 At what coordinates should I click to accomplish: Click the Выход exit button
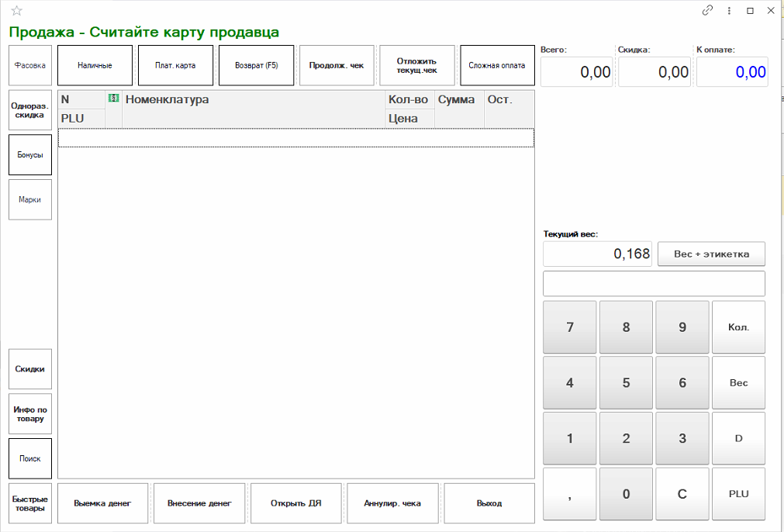489,503
